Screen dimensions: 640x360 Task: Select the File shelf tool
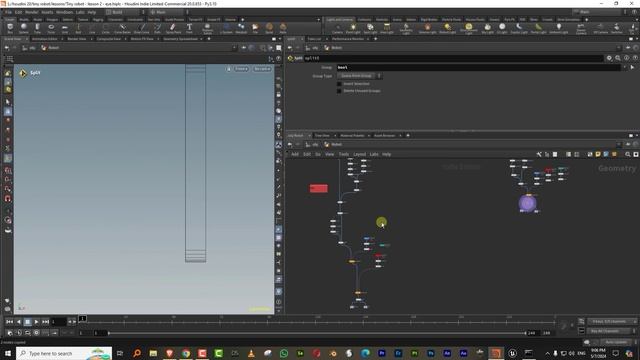pyautogui.click(x=255, y=28)
